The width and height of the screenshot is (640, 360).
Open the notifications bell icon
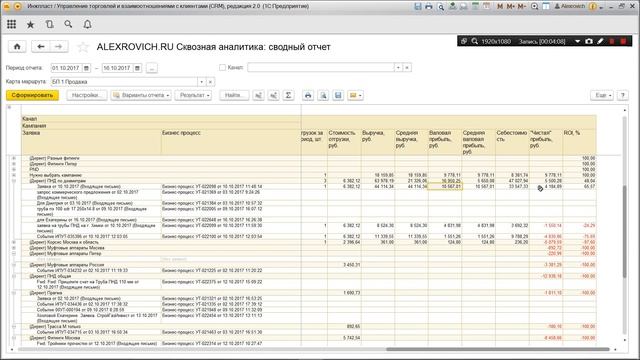87,24
